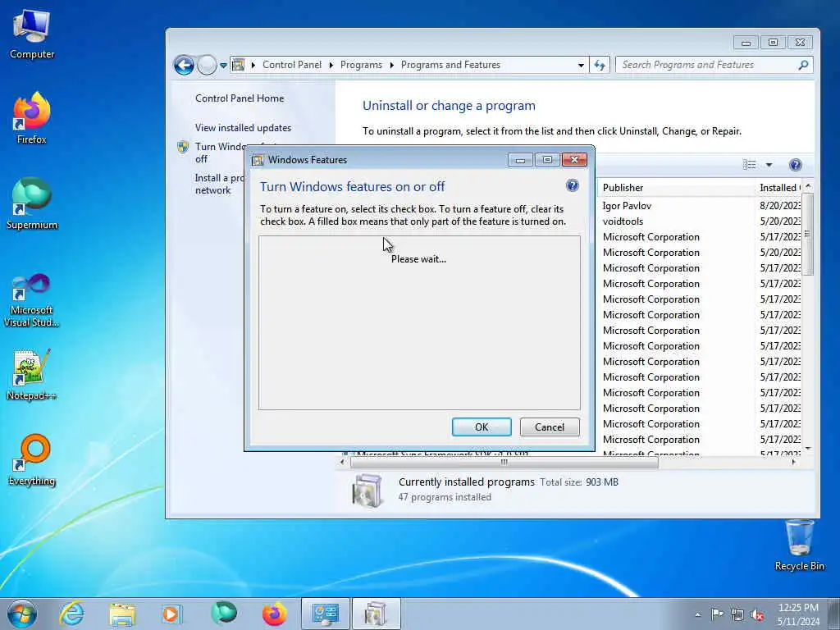
Task: Open Install a program from the network link
Action: click(219, 184)
